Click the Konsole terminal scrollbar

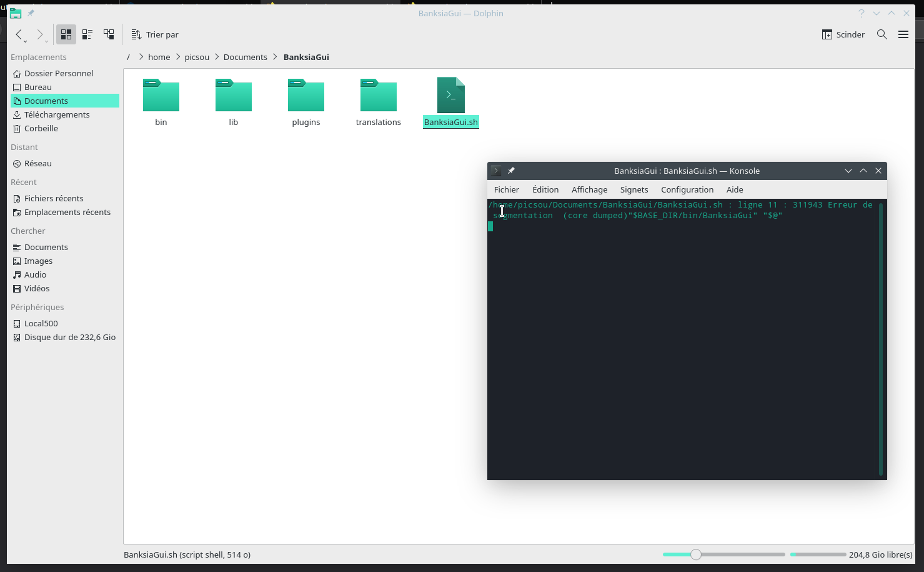881,339
